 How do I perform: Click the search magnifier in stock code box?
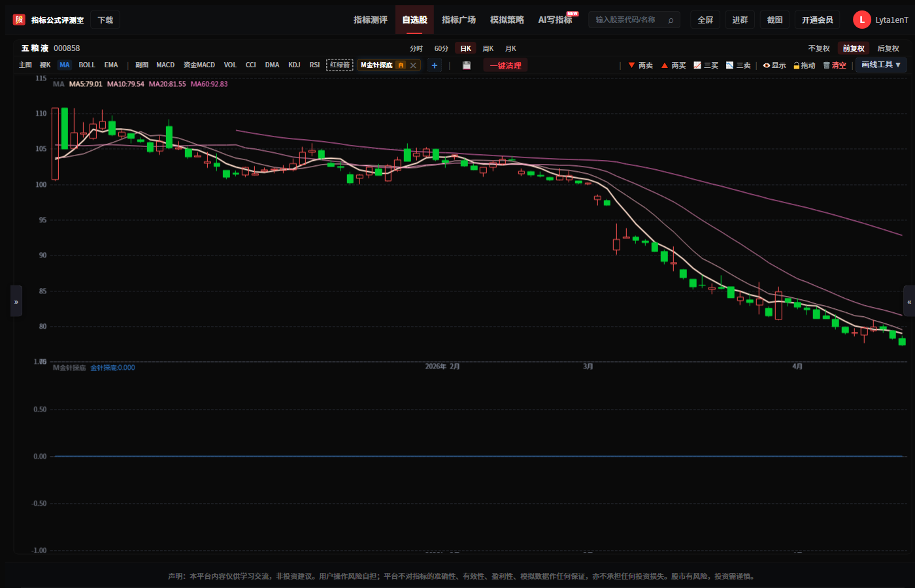(671, 20)
